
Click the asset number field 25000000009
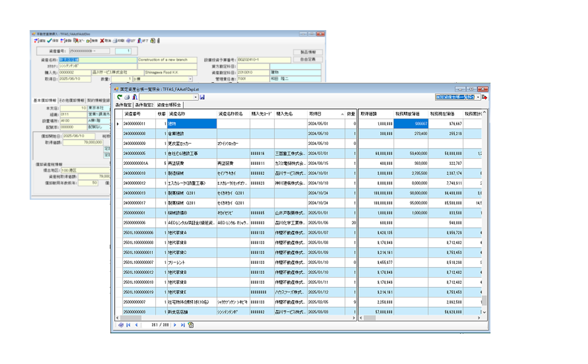[89, 51]
